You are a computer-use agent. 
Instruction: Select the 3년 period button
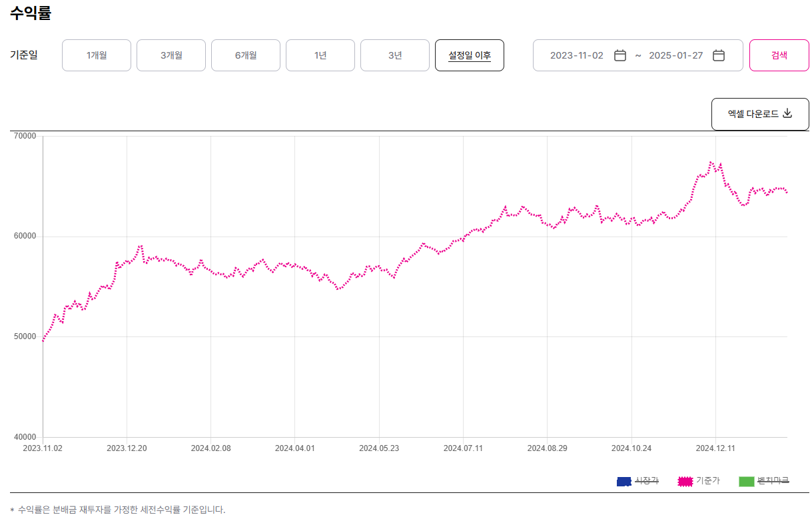[x=395, y=55]
